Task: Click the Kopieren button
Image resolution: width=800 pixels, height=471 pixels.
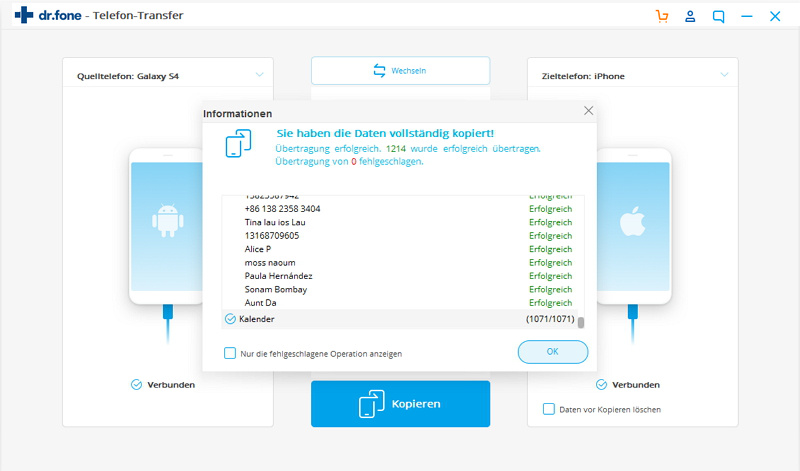Action: click(401, 404)
